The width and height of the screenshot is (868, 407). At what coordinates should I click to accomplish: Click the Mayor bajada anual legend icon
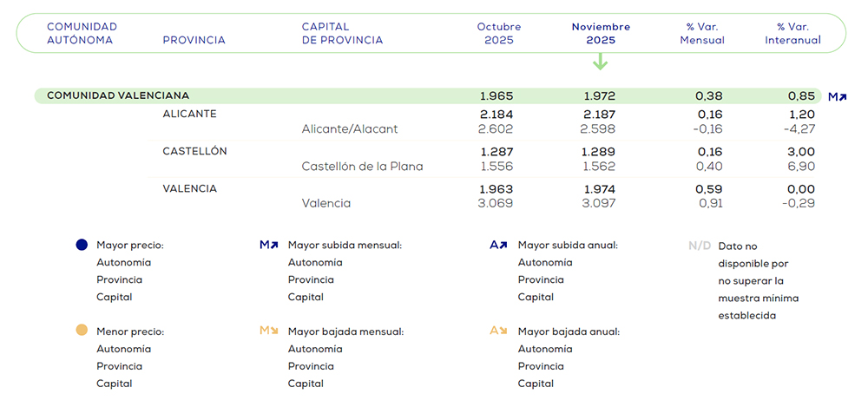coord(498,331)
